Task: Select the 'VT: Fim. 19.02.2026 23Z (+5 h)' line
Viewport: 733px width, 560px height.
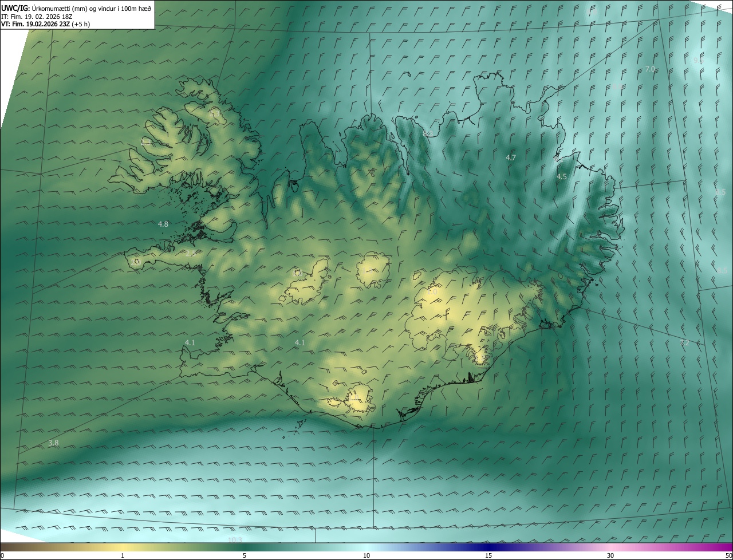Action: pyautogui.click(x=46, y=24)
